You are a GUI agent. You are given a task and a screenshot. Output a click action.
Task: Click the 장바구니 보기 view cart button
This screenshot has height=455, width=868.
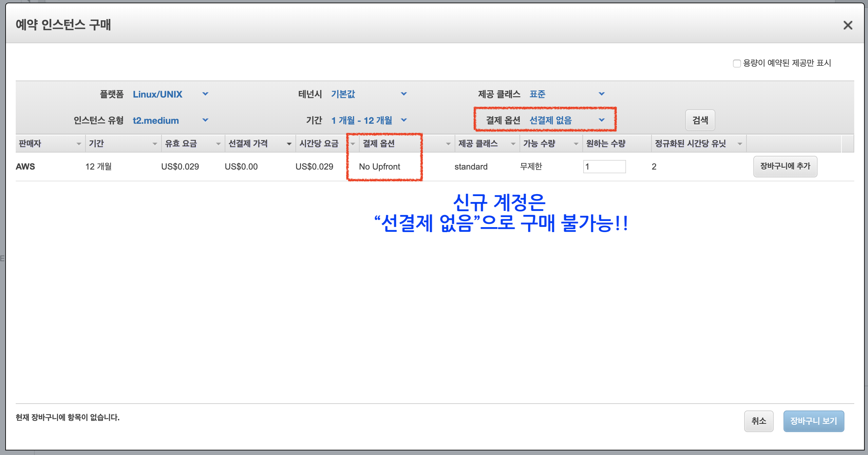813,421
